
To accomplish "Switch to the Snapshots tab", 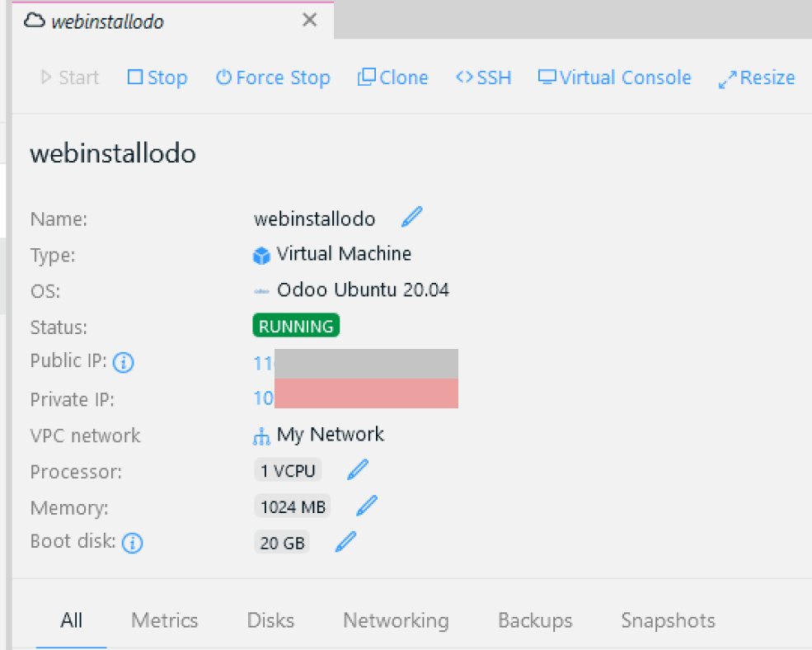I will click(x=667, y=620).
